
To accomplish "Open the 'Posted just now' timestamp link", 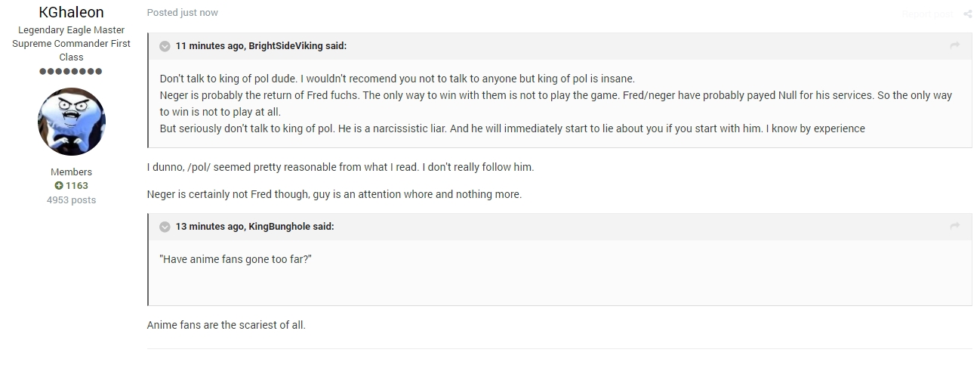I will tap(183, 13).
